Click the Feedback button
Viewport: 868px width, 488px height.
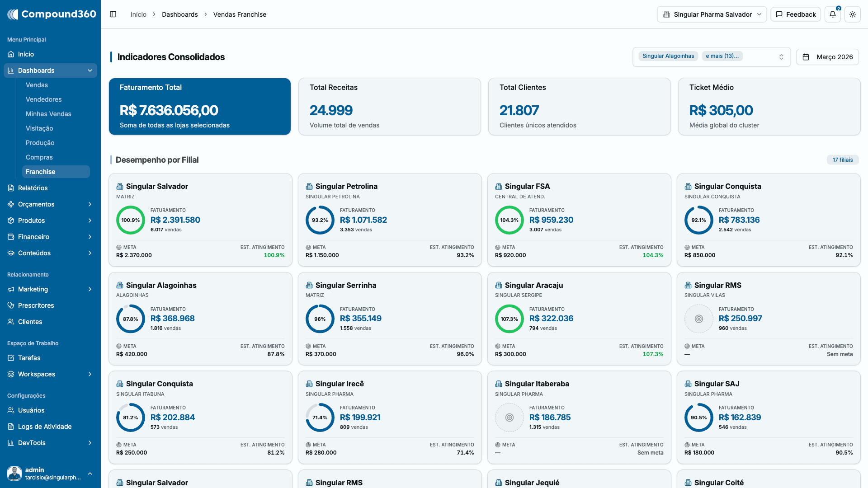click(796, 14)
